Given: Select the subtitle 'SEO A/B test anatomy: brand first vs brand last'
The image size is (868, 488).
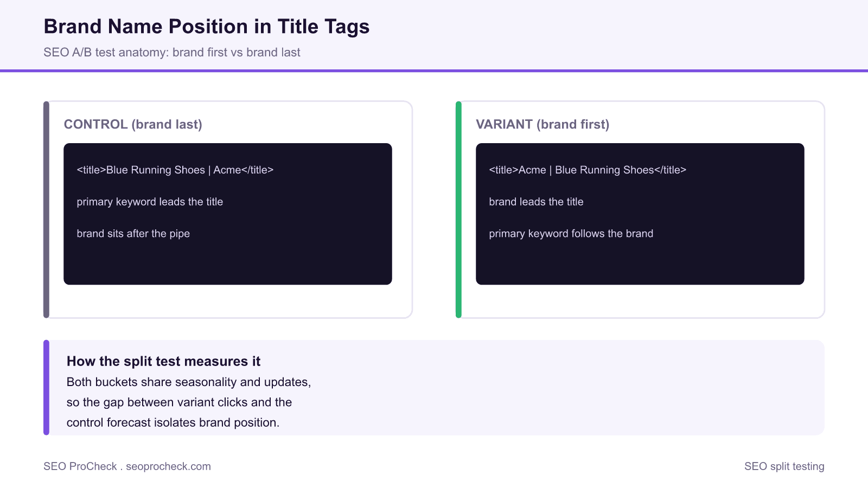Looking at the screenshot, I should tap(172, 53).
